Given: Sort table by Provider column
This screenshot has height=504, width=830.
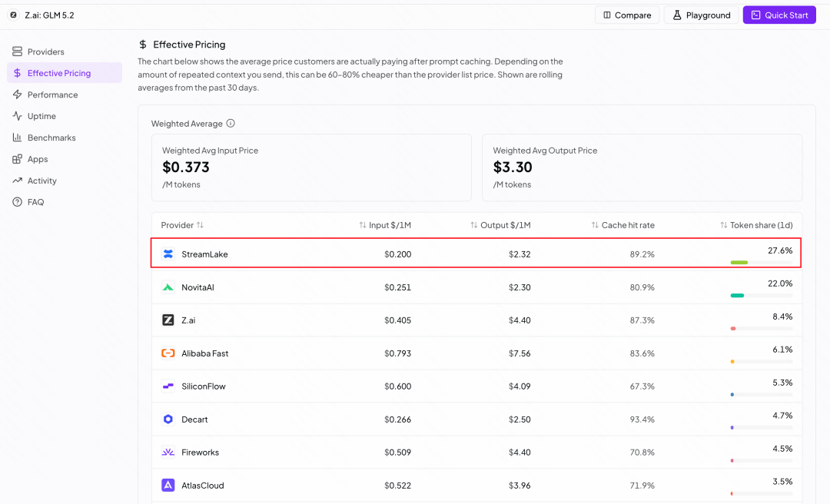Looking at the screenshot, I should click(x=182, y=225).
